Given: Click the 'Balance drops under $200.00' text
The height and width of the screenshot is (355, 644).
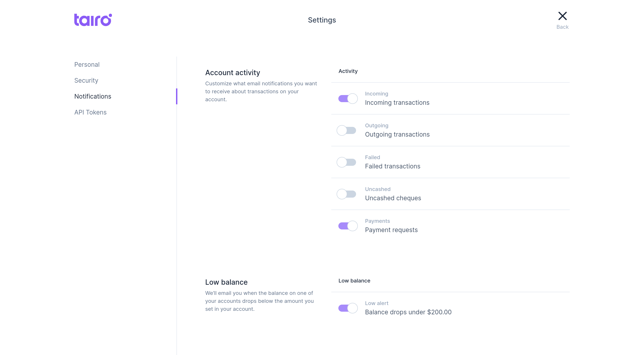Looking at the screenshot, I should [x=408, y=312].
